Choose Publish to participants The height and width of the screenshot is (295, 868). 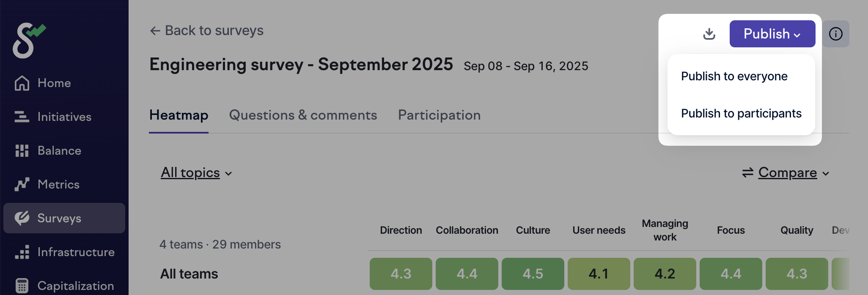[741, 114]
